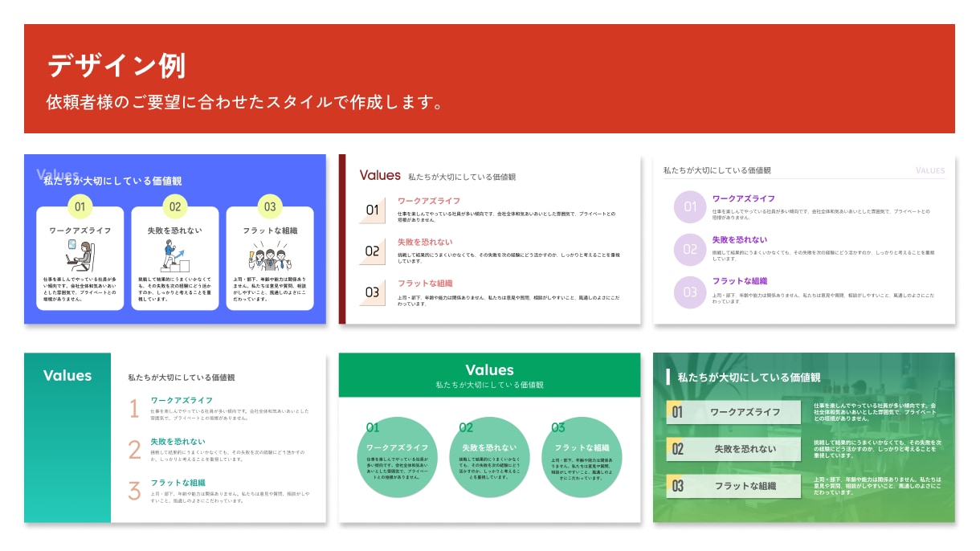This screenshot has width=980, height=551.
Task: Click 私たちが大切にしている価値観 title on blue slide
Action: click(113, 182)
